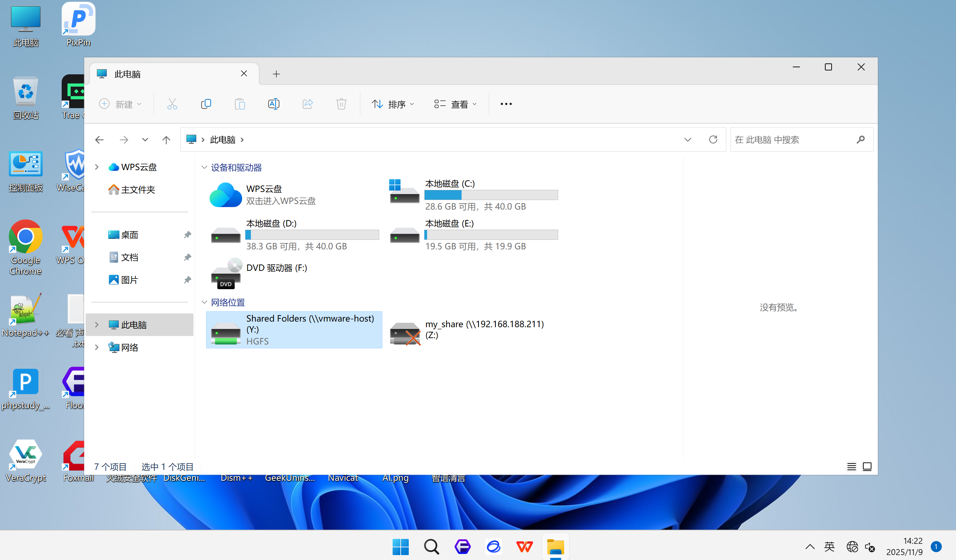Add a new tab with plus button

(x=276, y=74)
